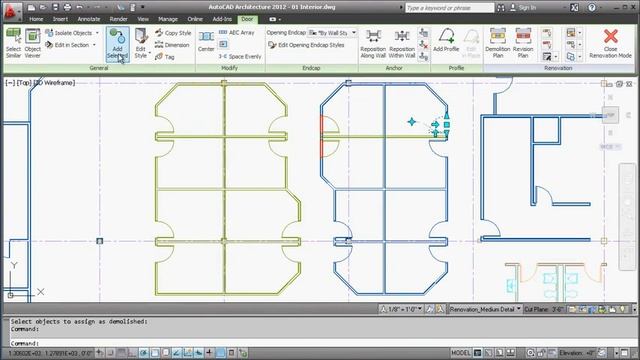Click Revision Plan tool
The image size is (640, 360).
click(x=523, y=43)
